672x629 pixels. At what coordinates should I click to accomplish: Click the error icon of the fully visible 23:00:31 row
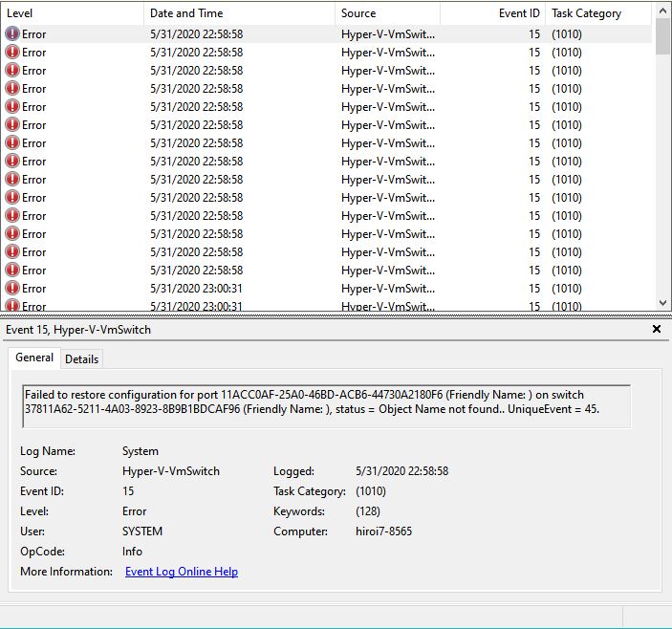(12, 289)
